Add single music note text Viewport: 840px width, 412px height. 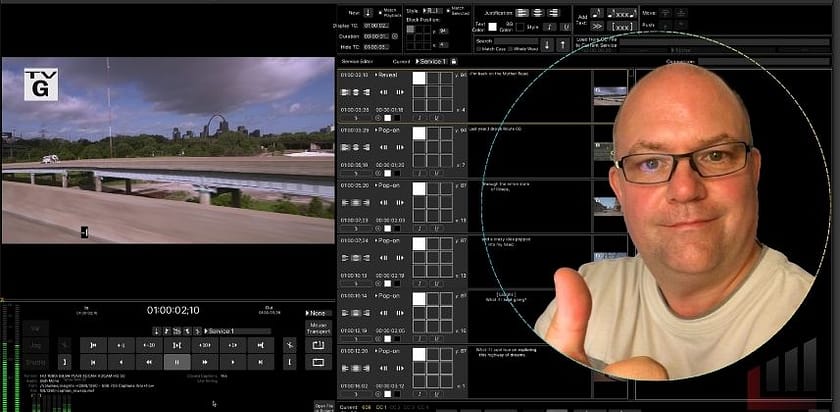click(597, 13)
